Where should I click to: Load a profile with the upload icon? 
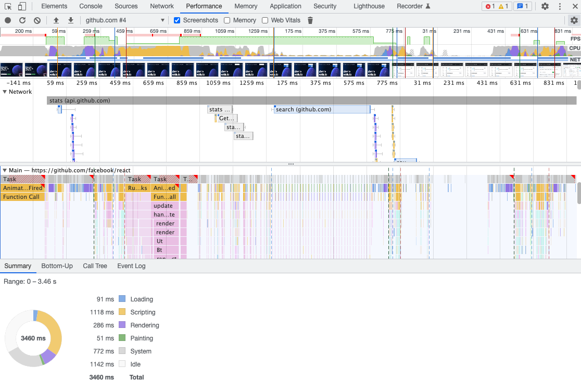[56, 20]
